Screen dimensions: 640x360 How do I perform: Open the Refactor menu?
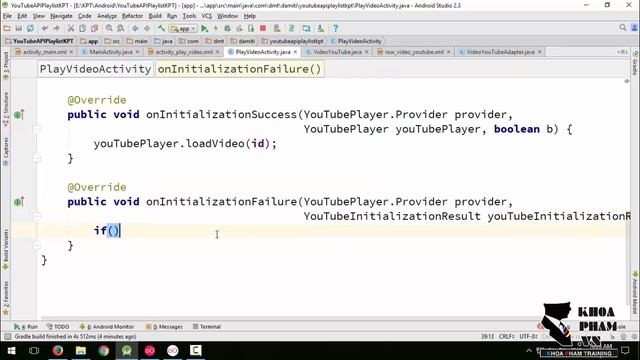(132, 16)
